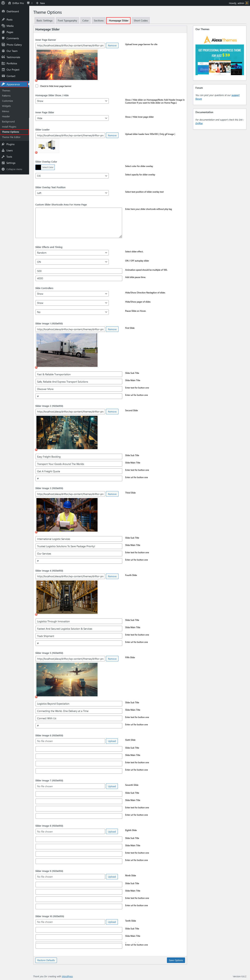Click admin avatar icon at top right
The height and width of the screenshot is (980, 250).
click(x=247, y=3)
